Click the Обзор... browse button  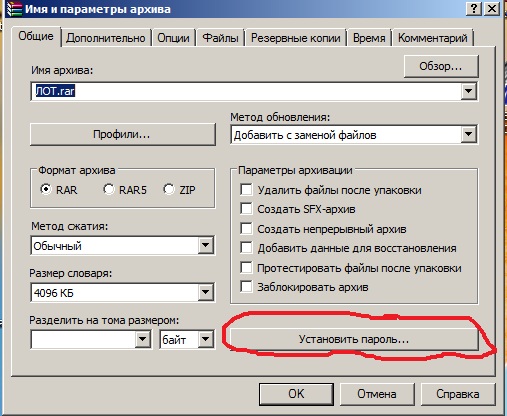[441, 66]
